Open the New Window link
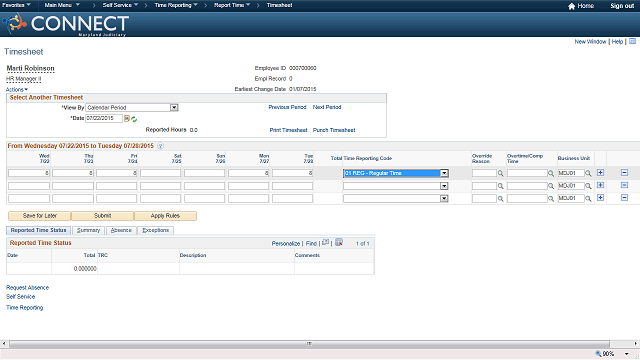This screenshot has height=360, width=640. click(x=590, y=42)
